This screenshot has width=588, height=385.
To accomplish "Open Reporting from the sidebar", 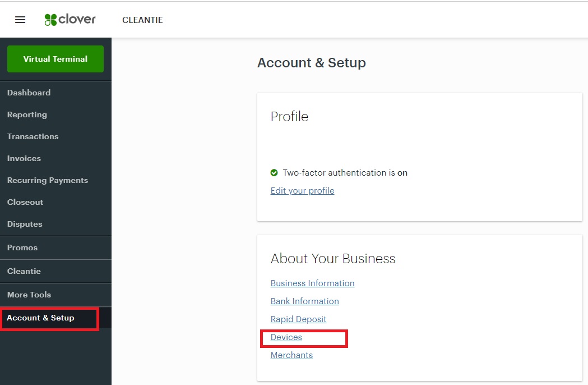I will (27, 114).
